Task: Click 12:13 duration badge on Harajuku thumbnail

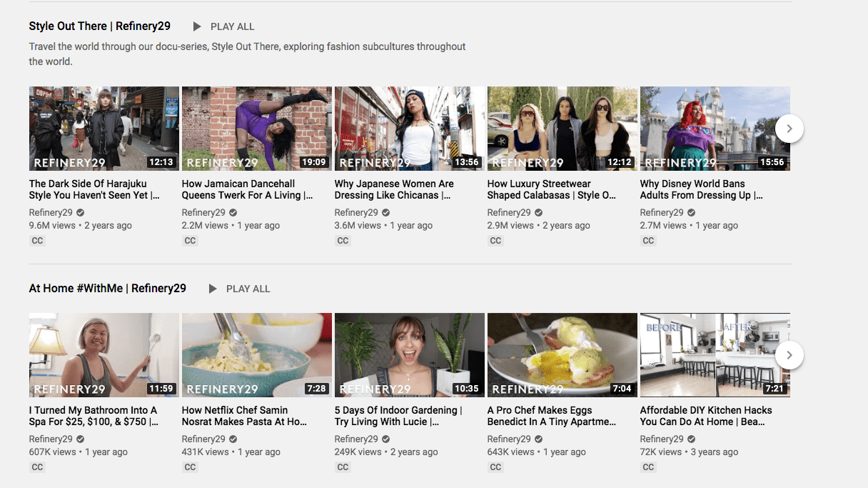Action: pos(161,162)
